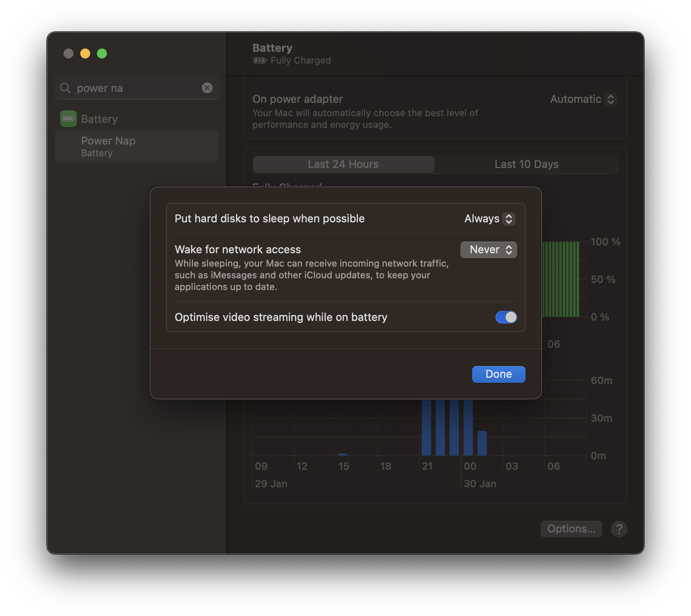Screen dimensions: 691x616
Task: Open hard disk sleep 'Always' dropdown
Action: pyautogui.click(x=490, y=219)
